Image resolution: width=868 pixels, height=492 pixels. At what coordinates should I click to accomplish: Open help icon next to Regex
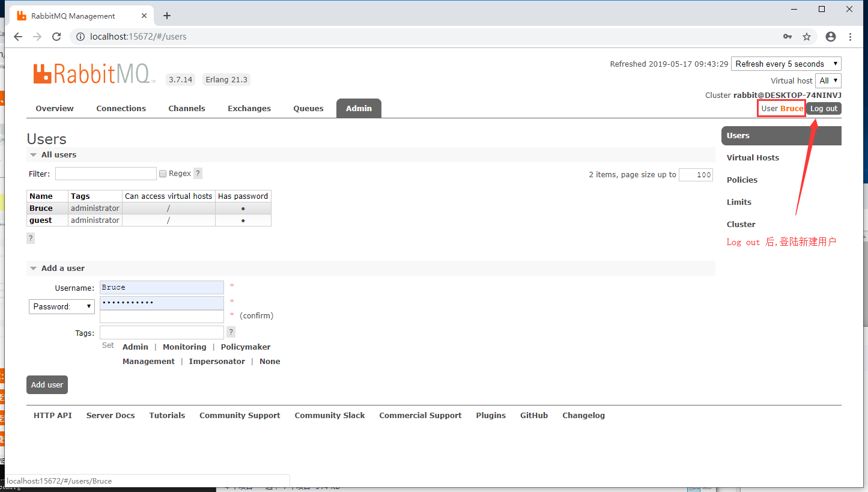tap(198, 174)
